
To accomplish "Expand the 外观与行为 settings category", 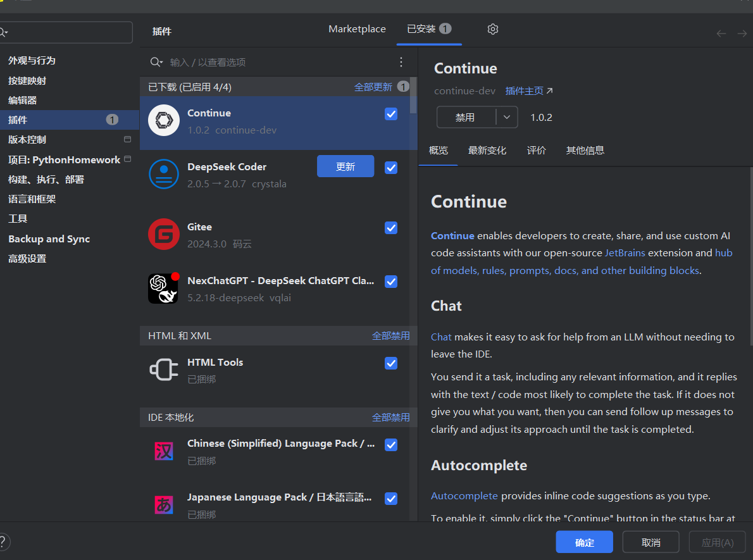I will click(x=32, y=61).
